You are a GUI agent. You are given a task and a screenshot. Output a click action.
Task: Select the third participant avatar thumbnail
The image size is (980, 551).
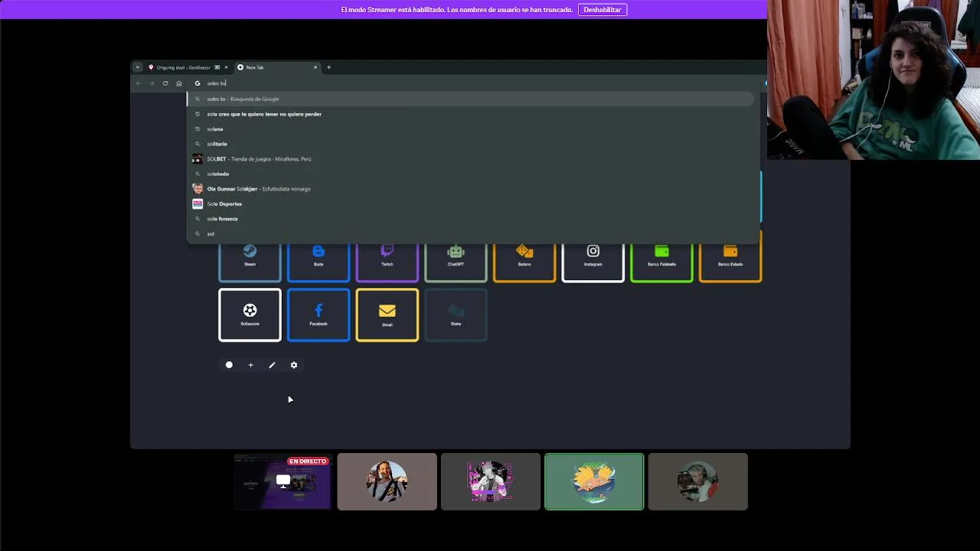[x=491, y=481]
